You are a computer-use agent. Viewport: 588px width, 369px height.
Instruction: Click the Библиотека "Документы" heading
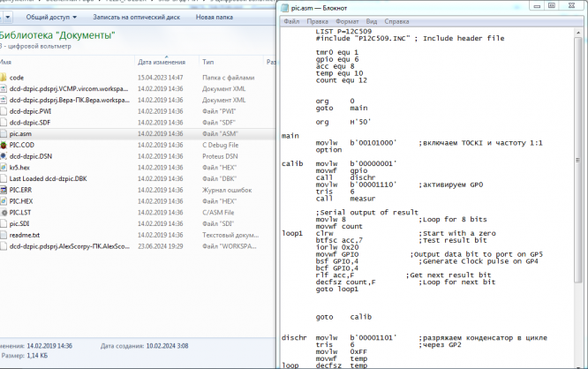57,35
